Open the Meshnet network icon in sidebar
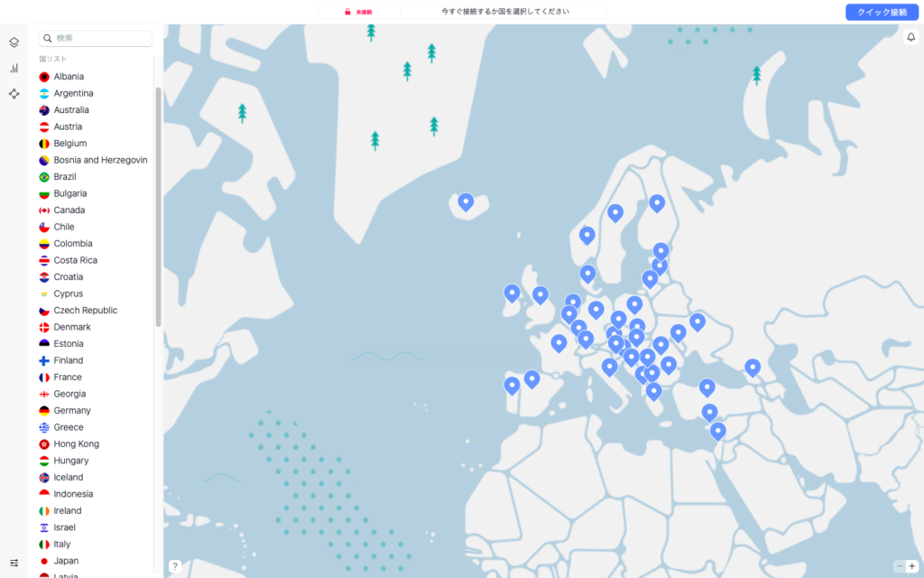The height and width of the screenshot is (578, 924). point(14,94)
